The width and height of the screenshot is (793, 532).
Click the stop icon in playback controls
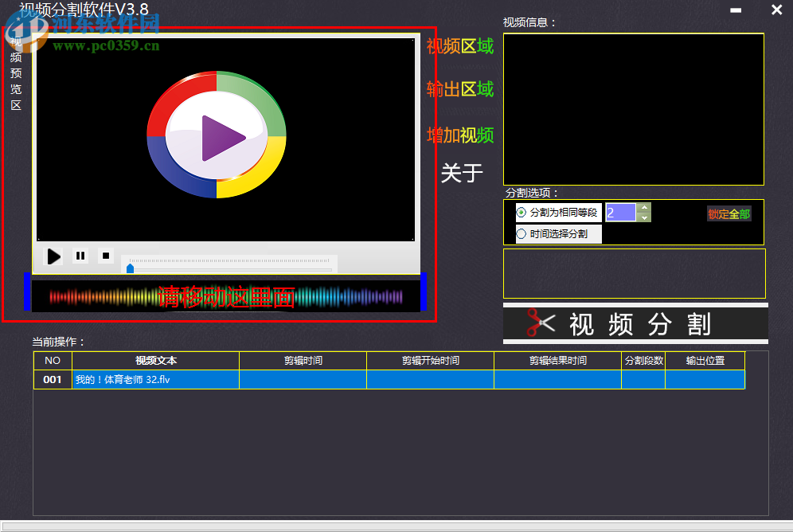[x=106, y=256]
